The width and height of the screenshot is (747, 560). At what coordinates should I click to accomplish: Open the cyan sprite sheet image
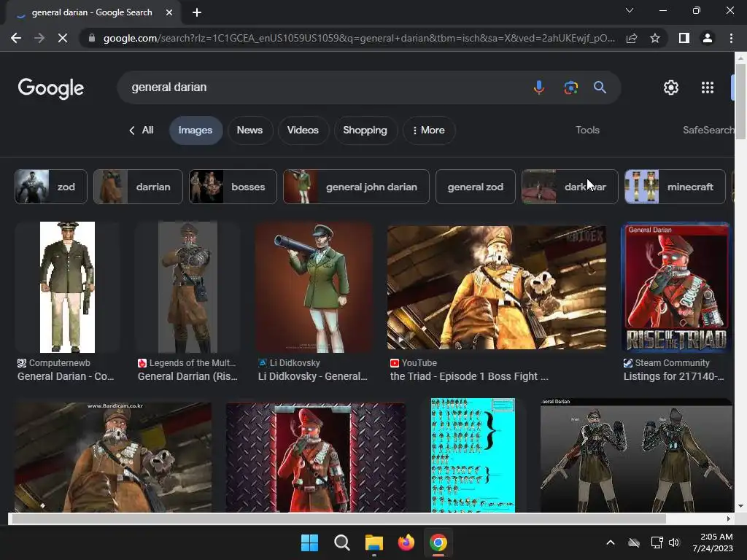[x=473, y=455]
